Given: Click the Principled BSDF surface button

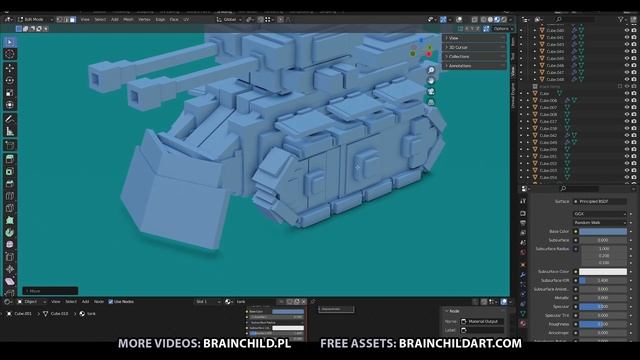Looking at the screenshot, I should tap(600, 201).
